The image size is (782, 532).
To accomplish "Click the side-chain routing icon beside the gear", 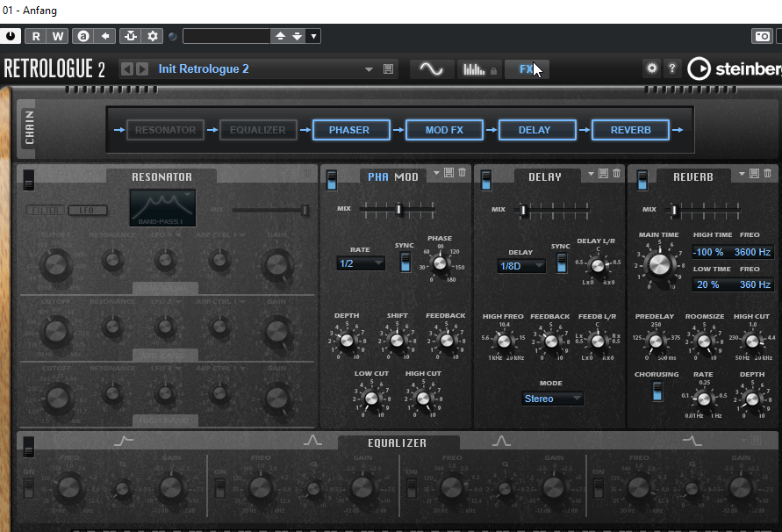I will [x=131, y=36].
